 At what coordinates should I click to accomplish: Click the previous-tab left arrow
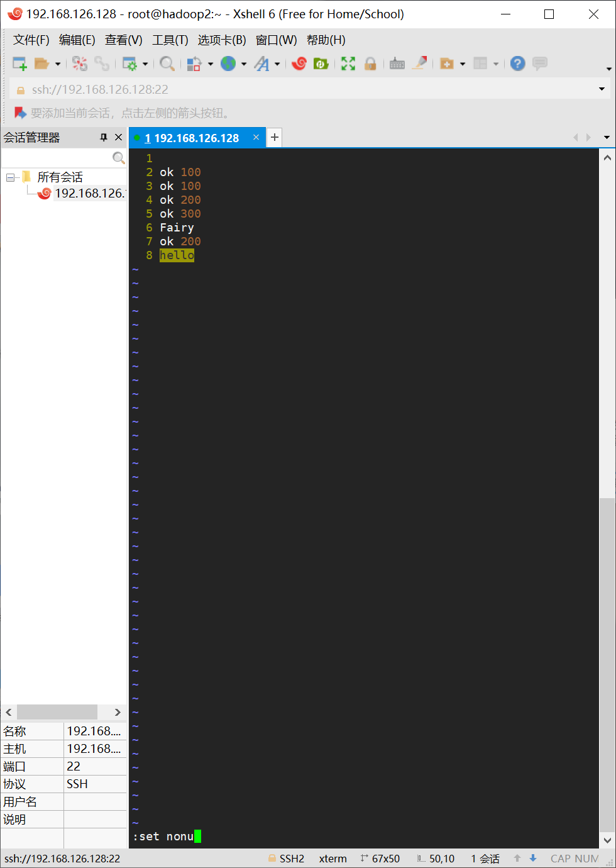pyautogui.click(x=576, y=137)
